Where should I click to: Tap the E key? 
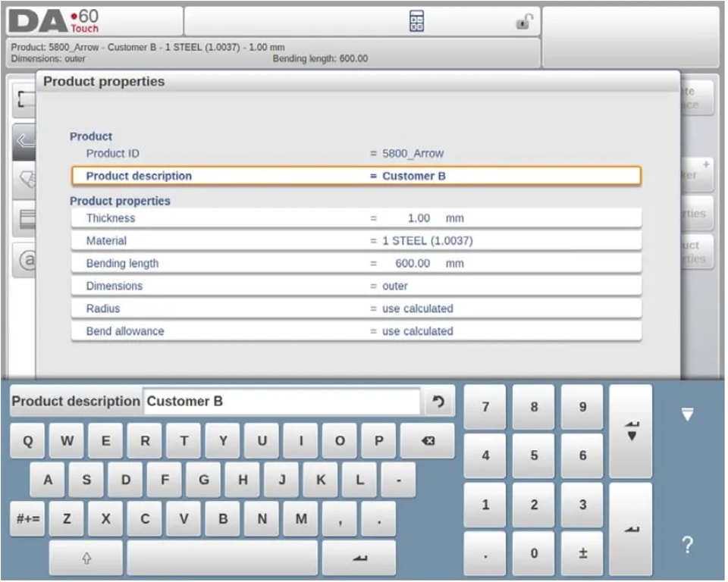click(106, 441)
